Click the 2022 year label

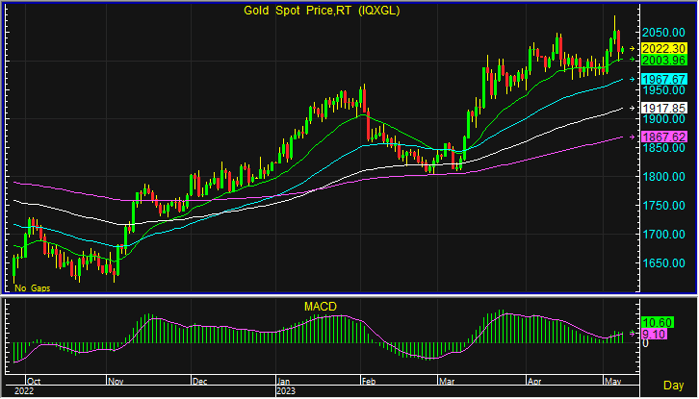[24, 391]
